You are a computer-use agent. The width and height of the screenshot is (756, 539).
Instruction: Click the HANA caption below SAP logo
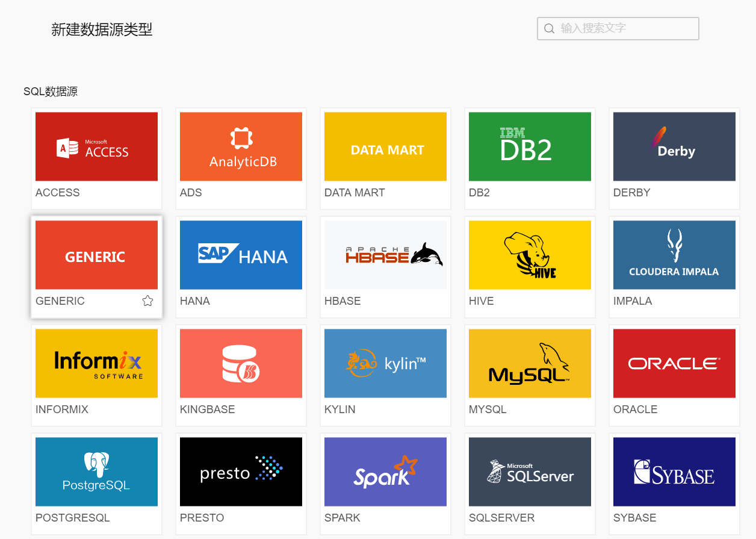pyautogui.click(x=195, y=301)
